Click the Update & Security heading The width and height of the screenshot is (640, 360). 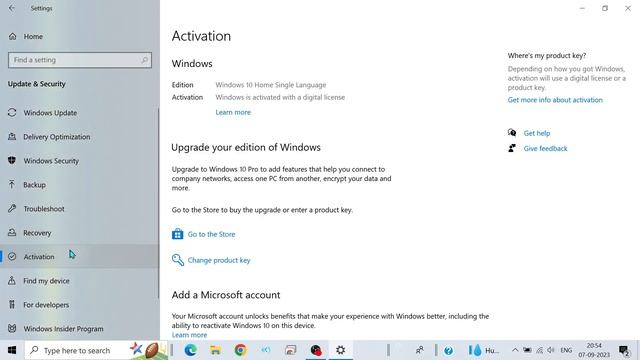point(37,84)
